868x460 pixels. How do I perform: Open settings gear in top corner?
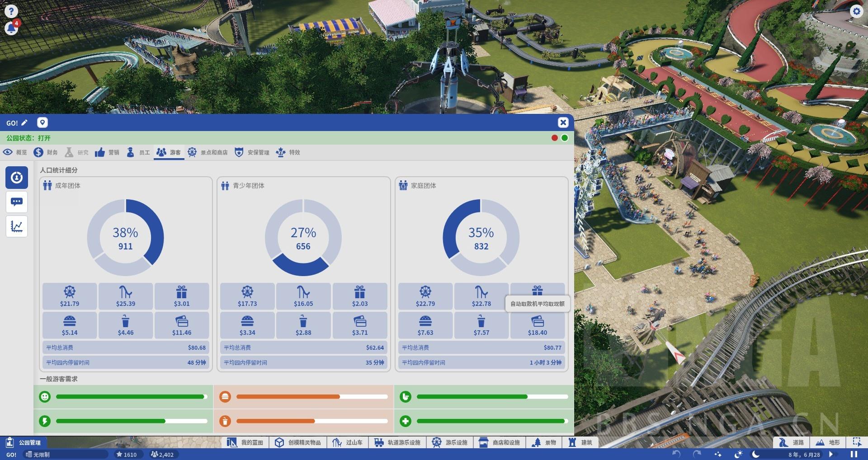pos(856,11)
